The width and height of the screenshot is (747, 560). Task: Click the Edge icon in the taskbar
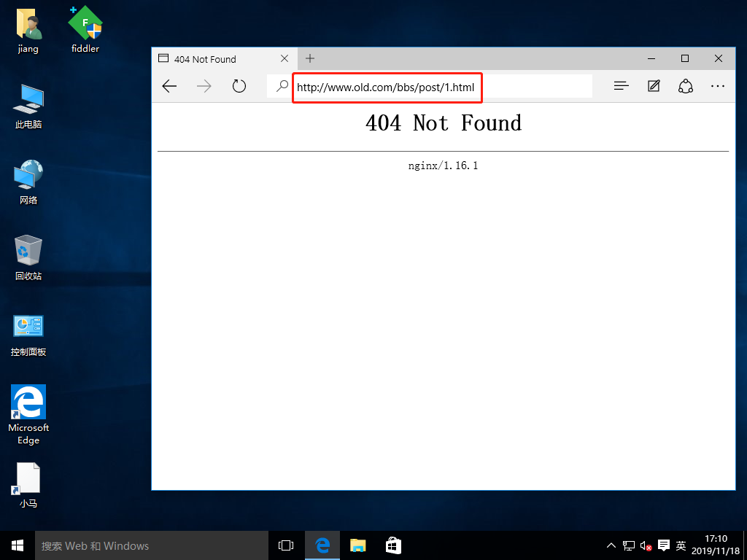(322, 545)
